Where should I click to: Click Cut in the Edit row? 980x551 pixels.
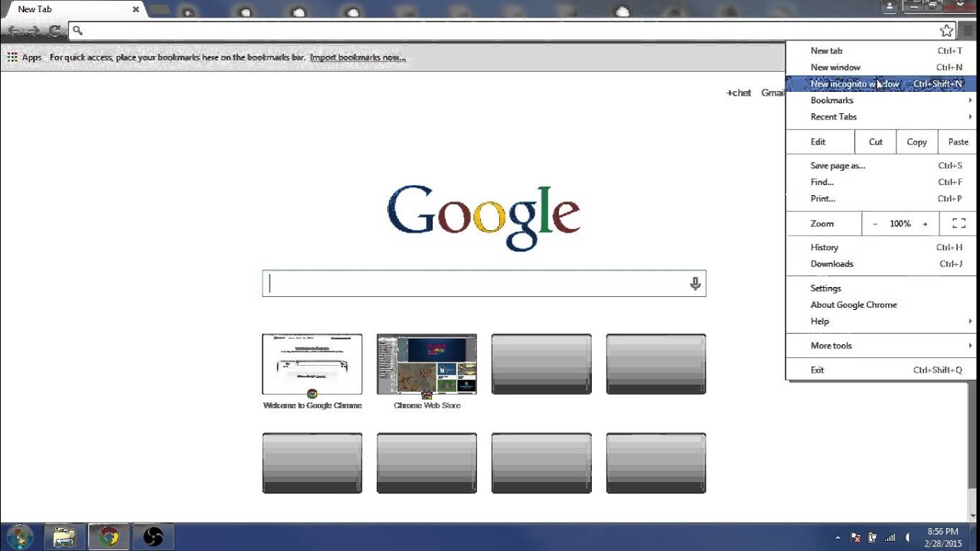click(876, 142)
